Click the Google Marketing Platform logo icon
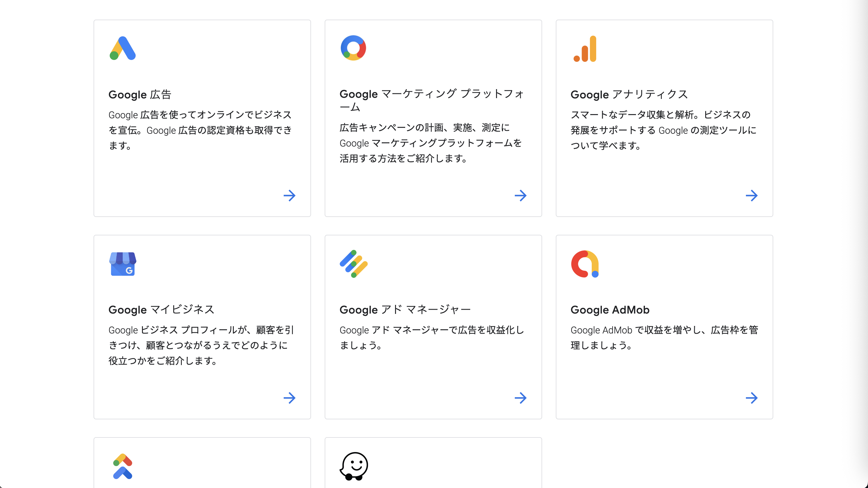868x488 pixels. coord(353,48)
